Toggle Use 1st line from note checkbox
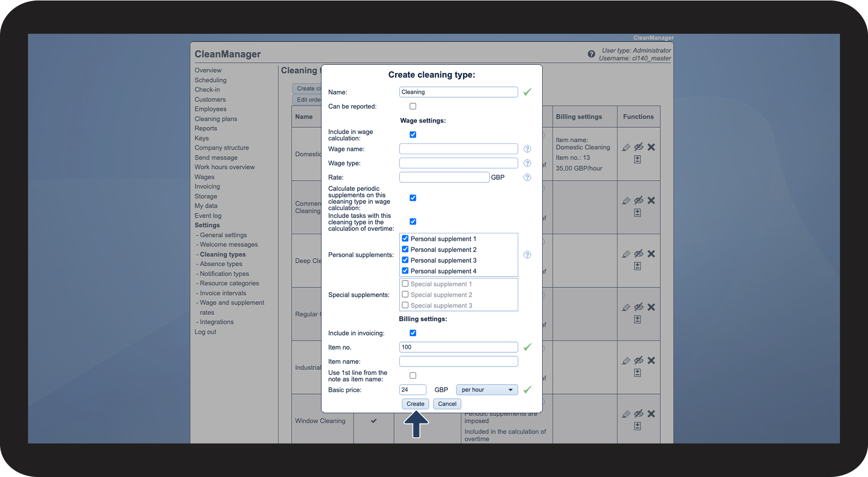 (413, 376)
